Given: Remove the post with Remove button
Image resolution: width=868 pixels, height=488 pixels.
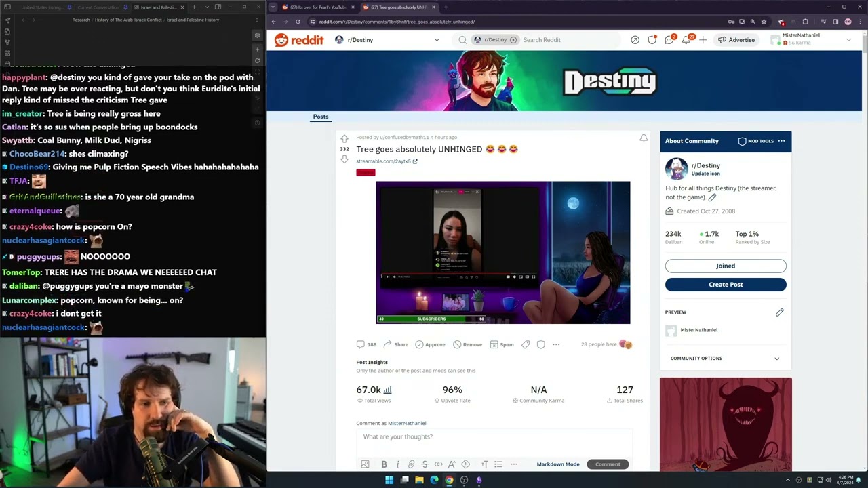Looking at the screenshot, I should pos(467,344).
